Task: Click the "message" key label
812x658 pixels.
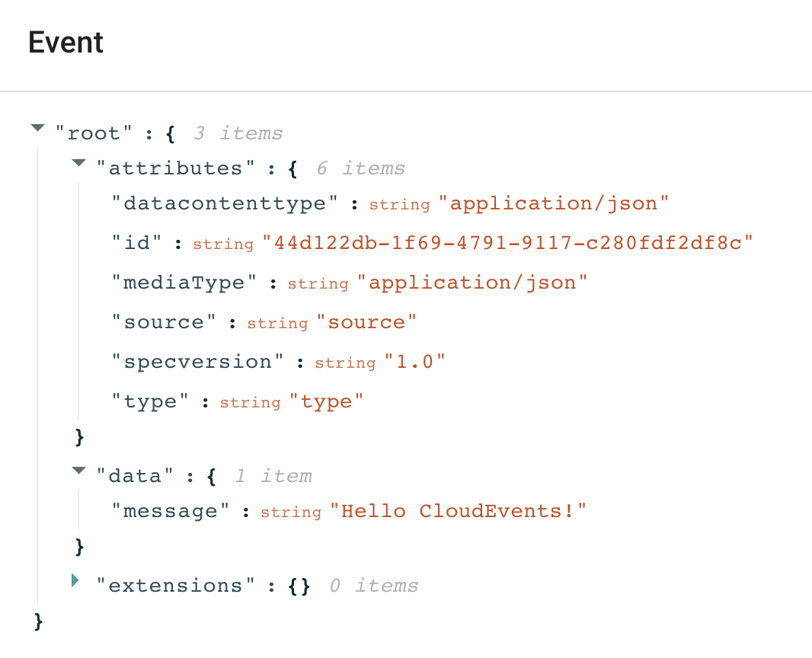Action: 171,512
